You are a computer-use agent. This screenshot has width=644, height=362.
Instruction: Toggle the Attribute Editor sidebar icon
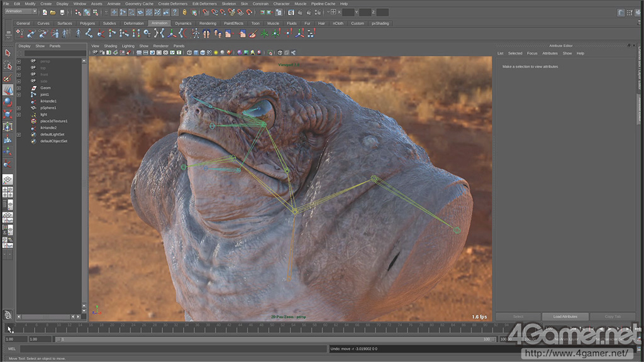(621, 12)
